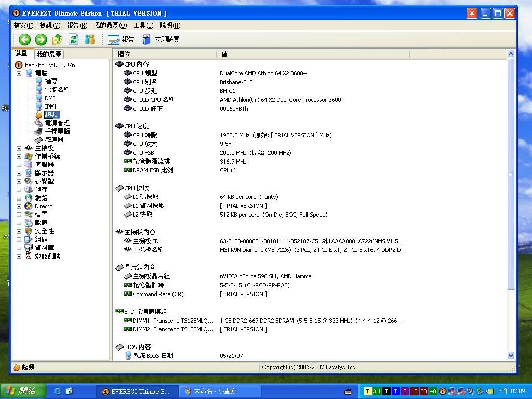This screenshot has height=399, width=532.
Task: Expand the 儲存 tree node
Action: pos(19,190)
